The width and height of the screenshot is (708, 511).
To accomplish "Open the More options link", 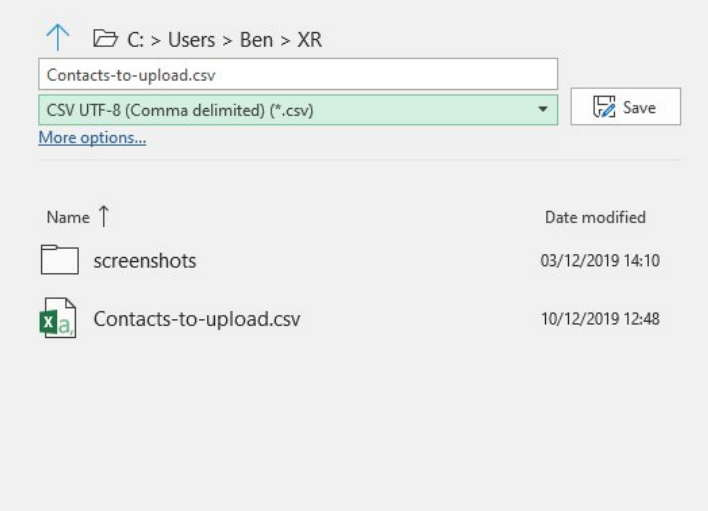I will click(x=92, y=138).
